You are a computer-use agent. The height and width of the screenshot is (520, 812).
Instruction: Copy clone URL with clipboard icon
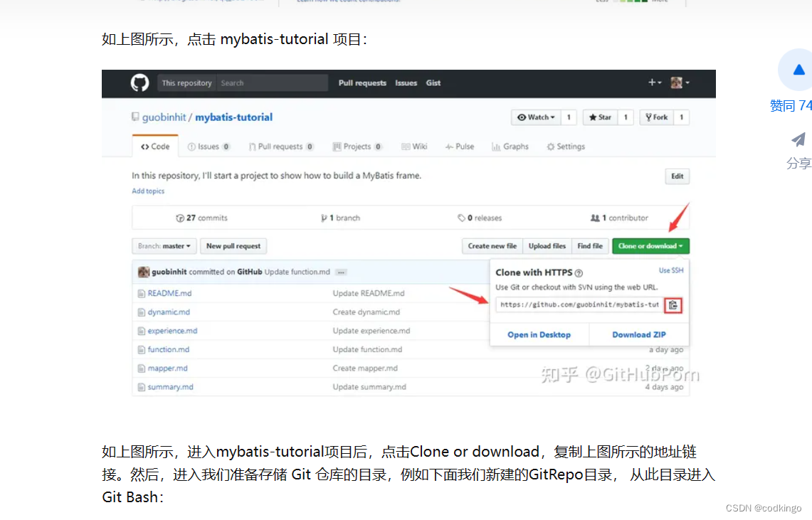pyautogui.click(x=673, y=305)
